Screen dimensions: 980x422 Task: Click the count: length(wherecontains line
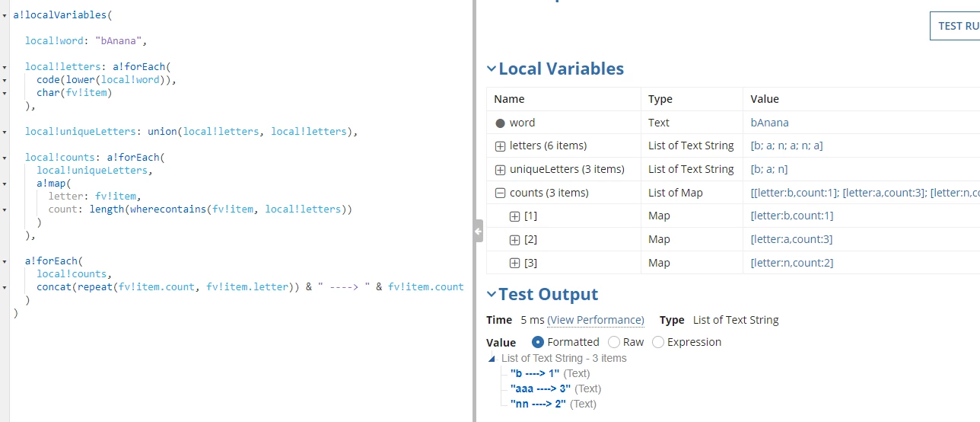(x=201, y=209)
